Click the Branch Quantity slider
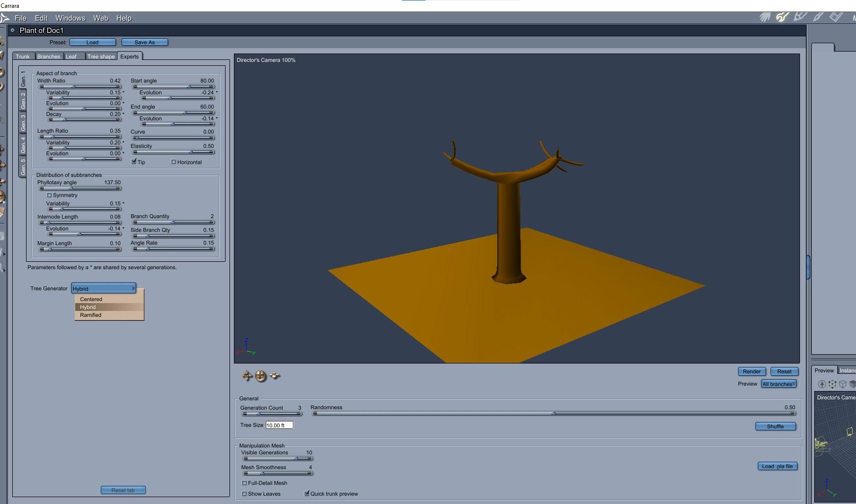Viewport: 856px width, 504px height. click(173, 222)
